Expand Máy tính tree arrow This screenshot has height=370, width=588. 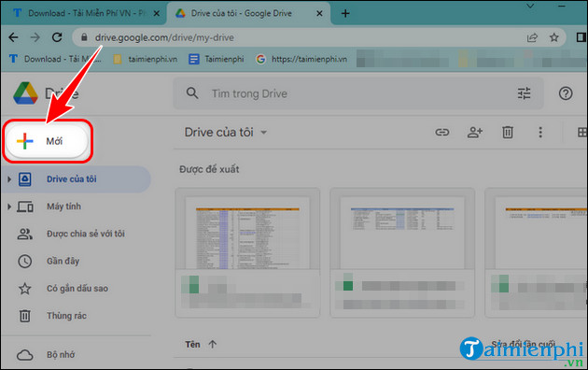[x=9, y=206]
